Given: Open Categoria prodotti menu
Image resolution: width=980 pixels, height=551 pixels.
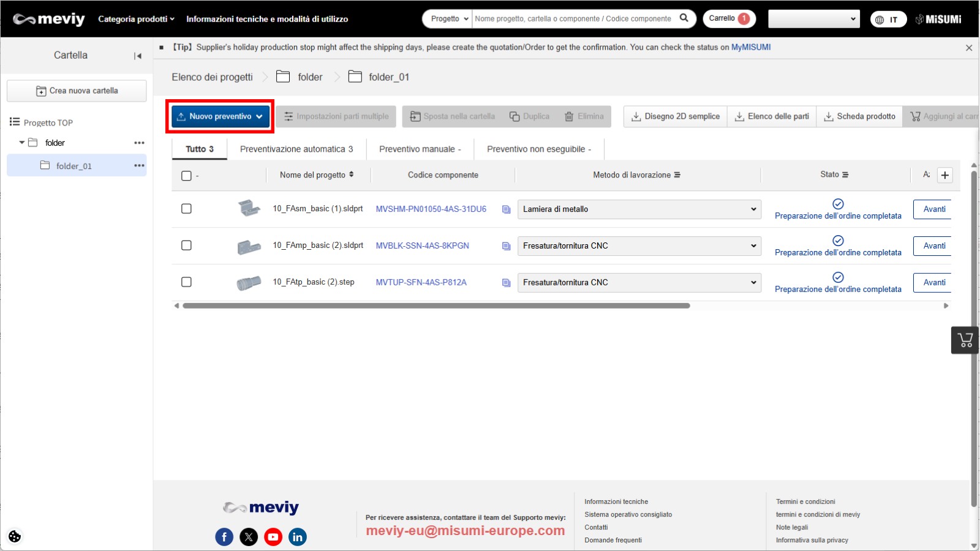Looking at the screenshot, I should pyautogui.click(x=136, y=19).
